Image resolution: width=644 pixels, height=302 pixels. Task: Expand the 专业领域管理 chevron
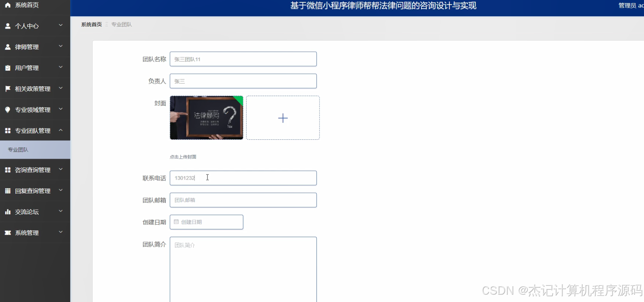coord(61,109)
